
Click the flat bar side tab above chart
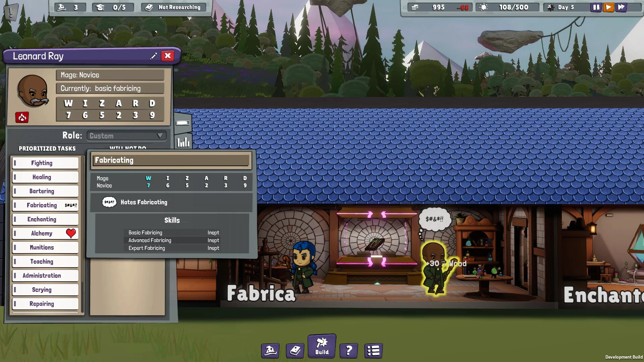point(183,123)
